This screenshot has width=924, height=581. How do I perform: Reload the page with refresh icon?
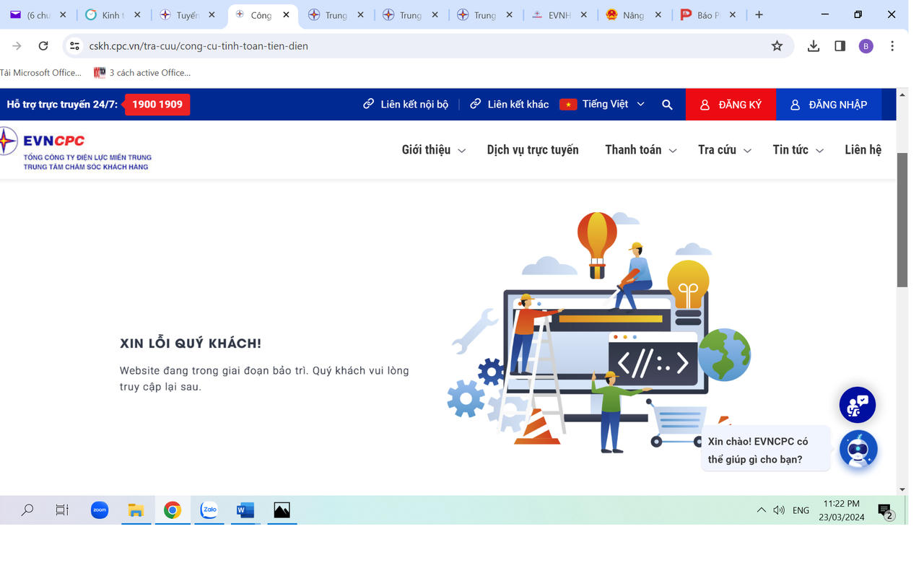[x=43, y=46]
